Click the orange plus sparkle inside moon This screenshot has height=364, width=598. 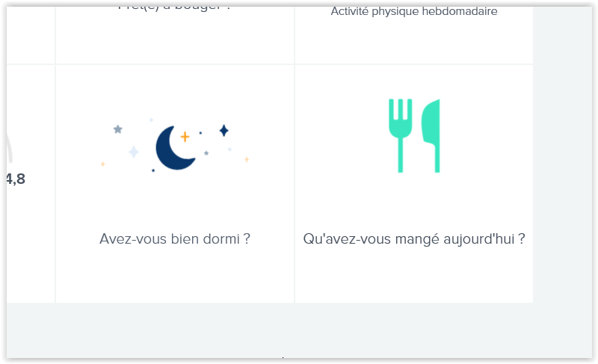[x=185, y=137]
